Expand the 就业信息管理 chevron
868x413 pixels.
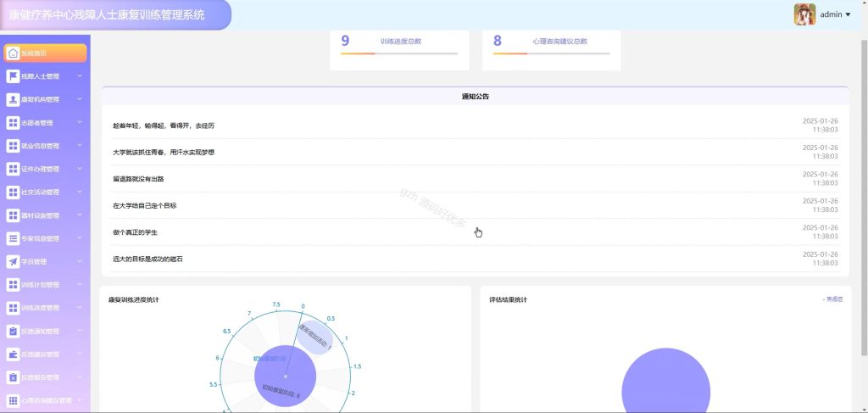[79, 146]
